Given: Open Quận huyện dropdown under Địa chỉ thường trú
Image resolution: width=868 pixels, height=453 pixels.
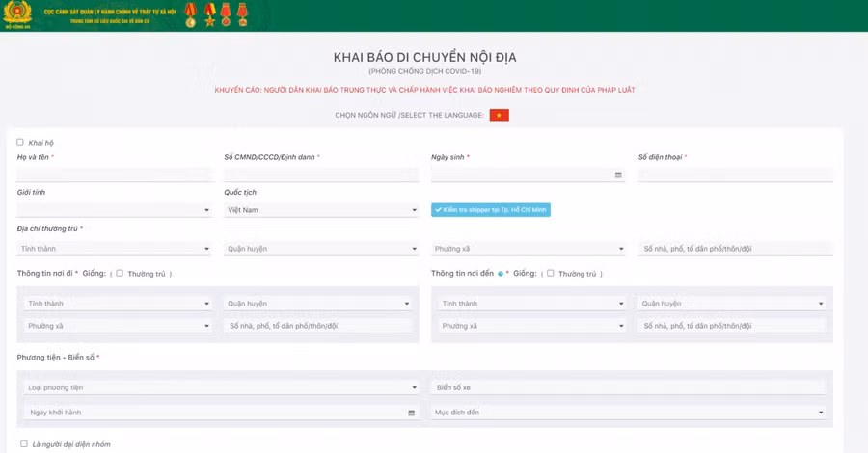Looking at the screenshot, I should click(321, 249).
